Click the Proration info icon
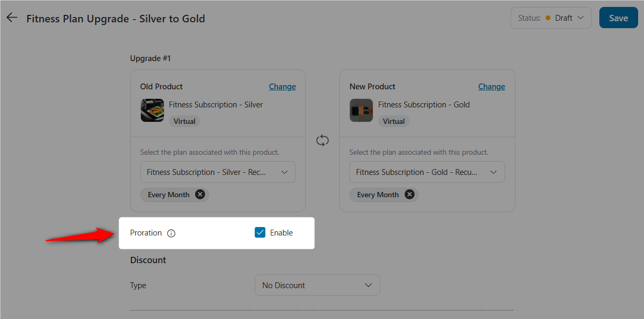The height and width of the screenshot is (319, 644). click(171, 233)
